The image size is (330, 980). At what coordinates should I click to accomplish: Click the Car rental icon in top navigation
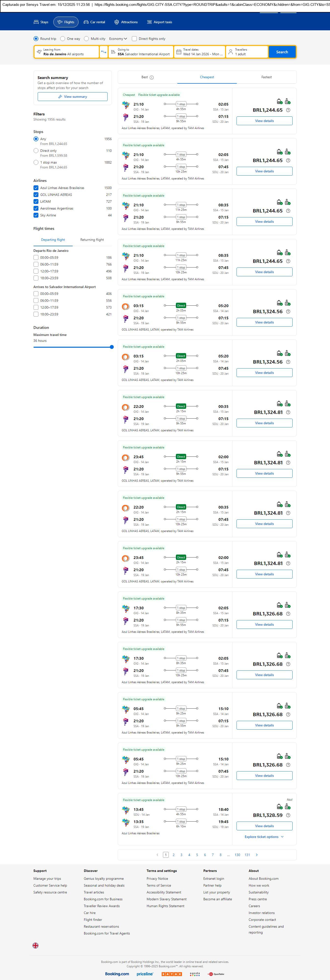tap(86, 22)
